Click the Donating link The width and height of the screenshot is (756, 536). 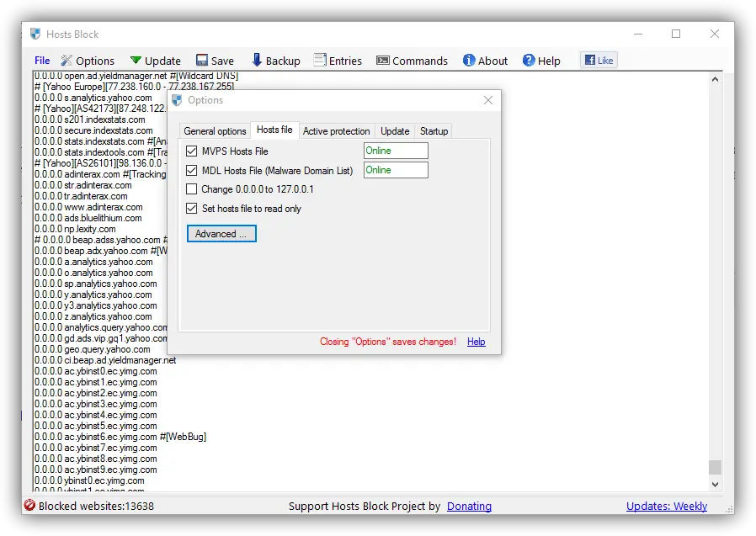469,506
